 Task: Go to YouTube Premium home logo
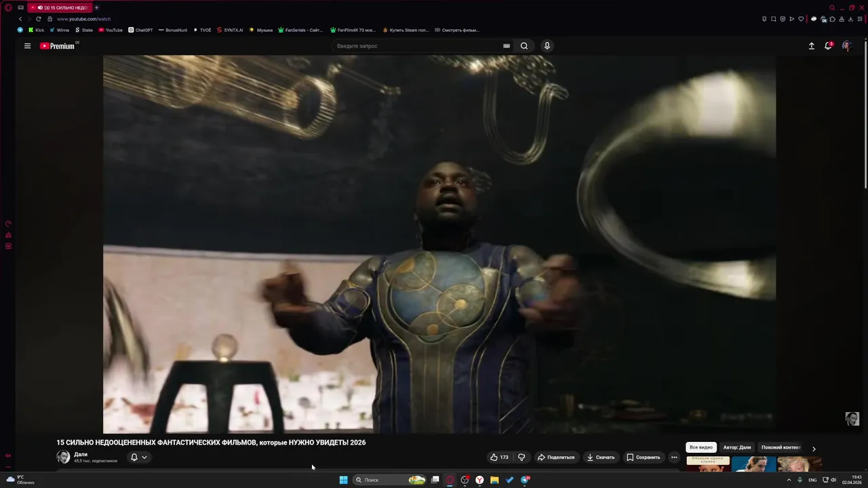tap(57, 46)
